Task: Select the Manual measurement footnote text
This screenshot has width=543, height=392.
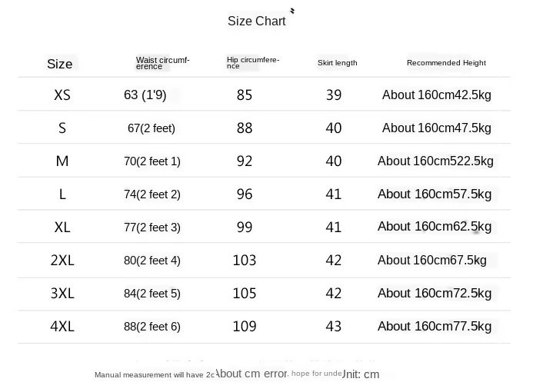Action: pos(237,374)
